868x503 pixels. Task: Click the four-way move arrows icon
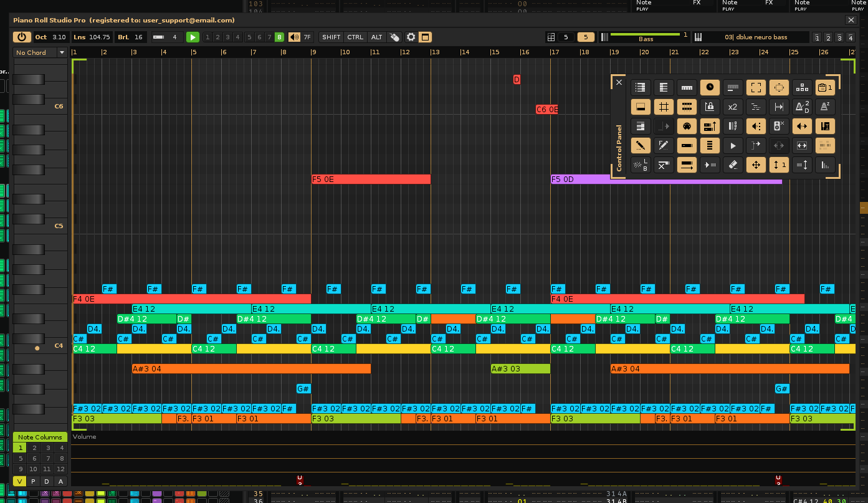pos(756,165)
